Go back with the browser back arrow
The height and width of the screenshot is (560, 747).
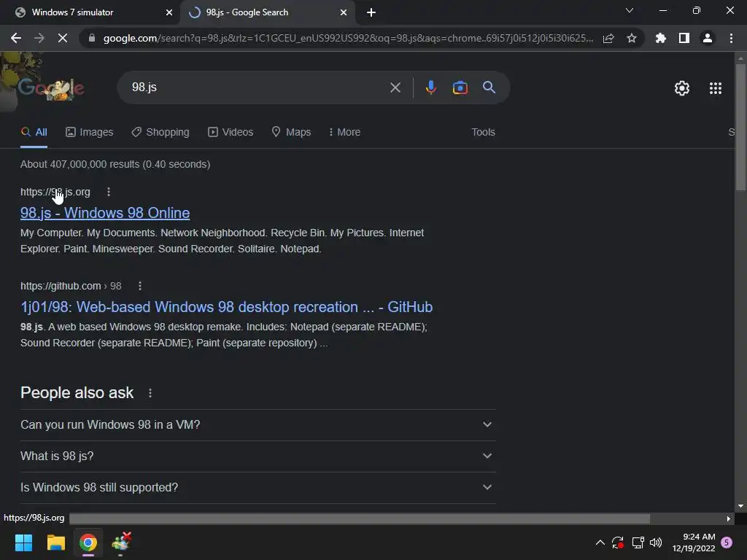coord(16,38)
